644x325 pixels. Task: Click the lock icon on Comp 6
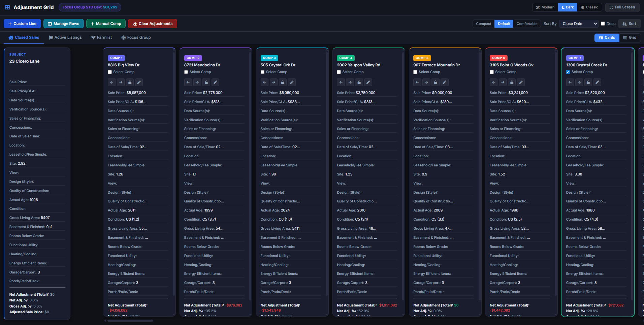[x=512, y=82]
